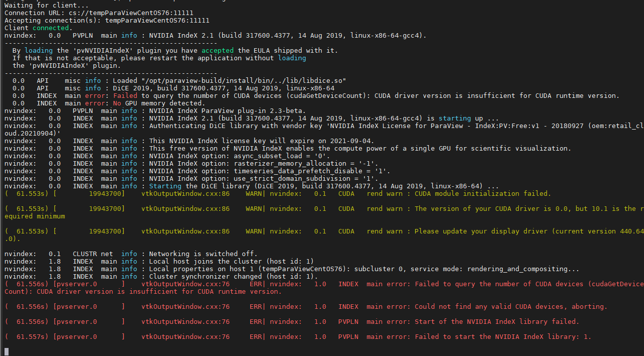Click the 'NVIDIA IndeX 2.1 (build 317600.4377' PVPLN line
The width and height of the screenshot is (644, 356).
(x=216, y=35)
